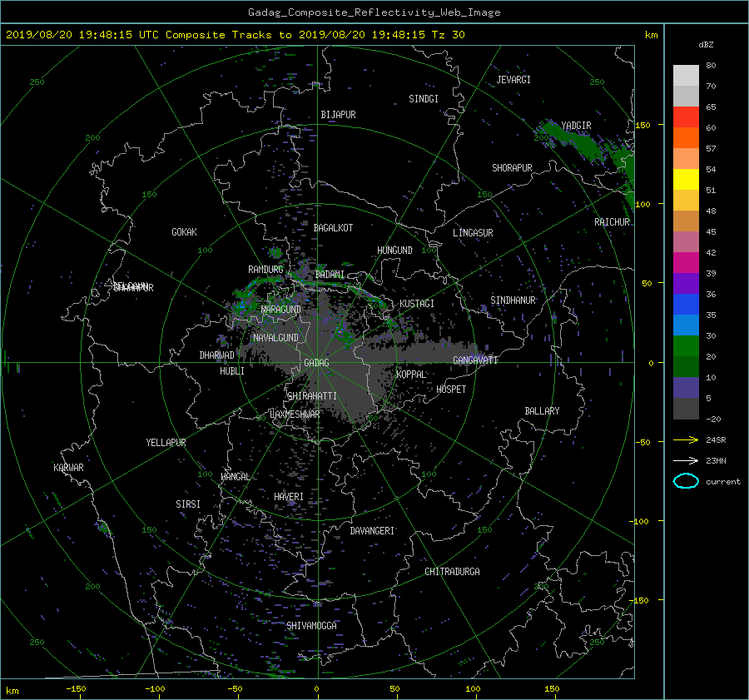Click the NARAGUND city label
This screenshot has height=700, width=749.
281,310
